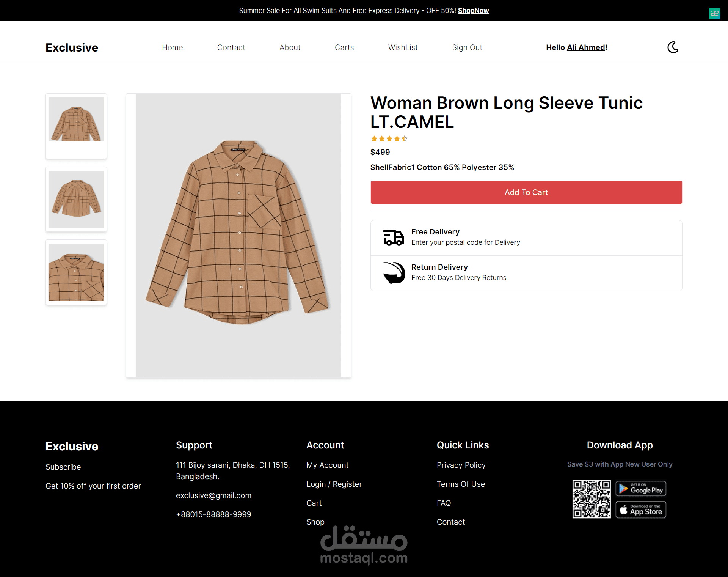Click the large main product image
This screenshot has height=577, width=728.
[238, 235]
